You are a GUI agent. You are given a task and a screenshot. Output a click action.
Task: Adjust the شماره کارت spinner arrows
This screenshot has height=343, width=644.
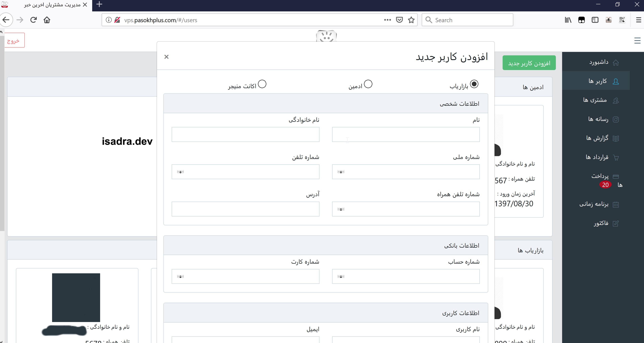(x=180, y=277)
